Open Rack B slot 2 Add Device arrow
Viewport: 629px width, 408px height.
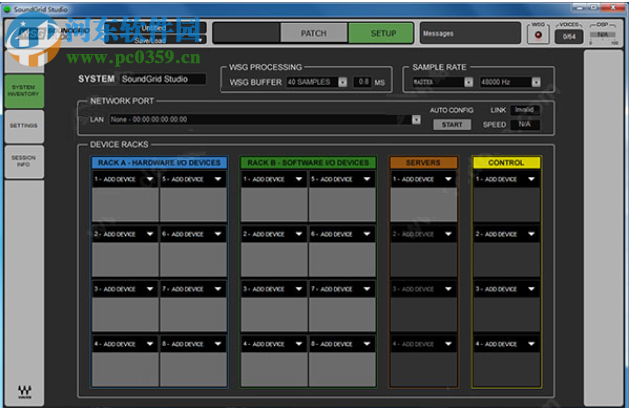click(299, 234)
